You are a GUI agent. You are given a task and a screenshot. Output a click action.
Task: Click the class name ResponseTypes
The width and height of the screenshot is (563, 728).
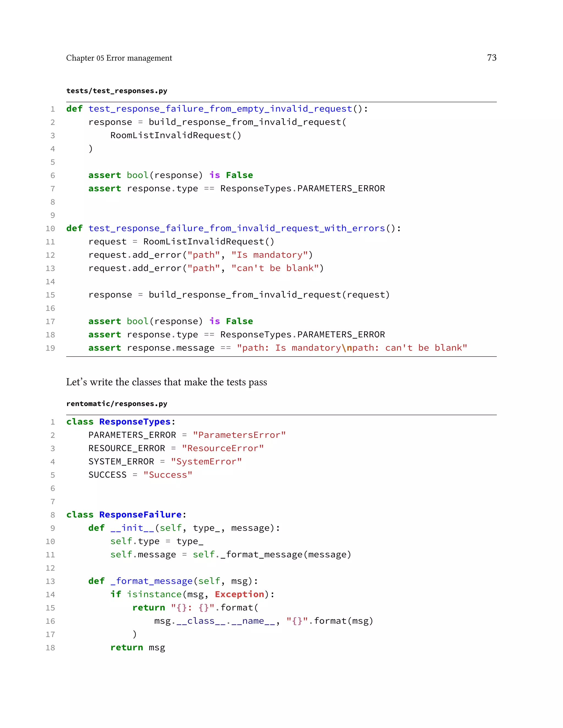point(135,422)
